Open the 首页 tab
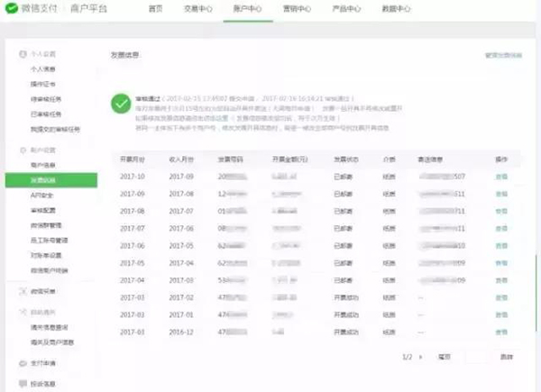 [x=156, y=10]
